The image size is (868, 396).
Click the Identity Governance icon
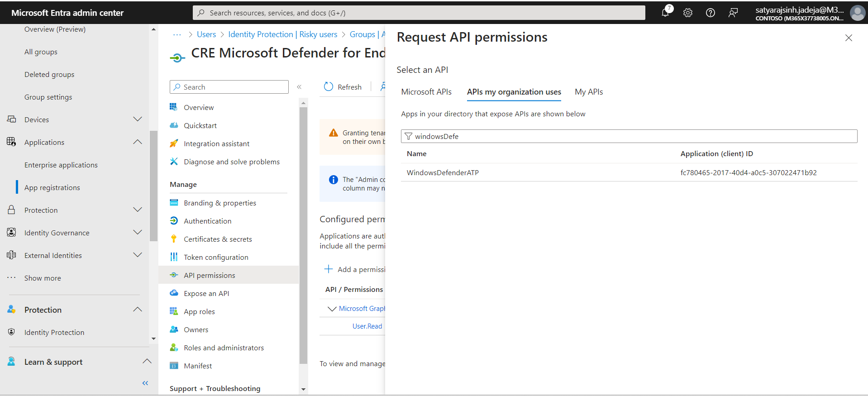coord(11,232)
